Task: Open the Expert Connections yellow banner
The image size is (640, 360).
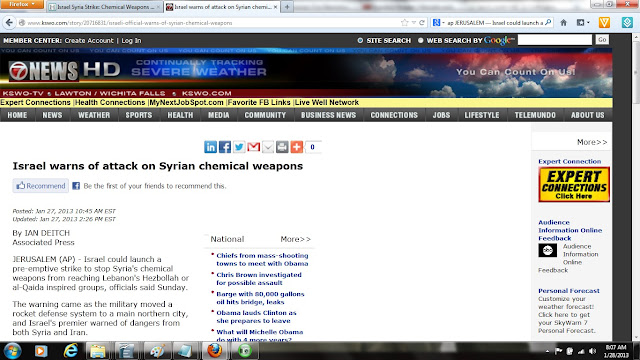Action: (x=574, y=184)
